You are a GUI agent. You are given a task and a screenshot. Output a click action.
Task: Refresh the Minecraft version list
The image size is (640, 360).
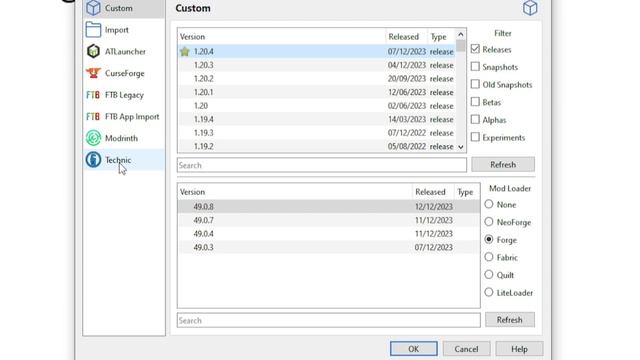tap(503, 164)
